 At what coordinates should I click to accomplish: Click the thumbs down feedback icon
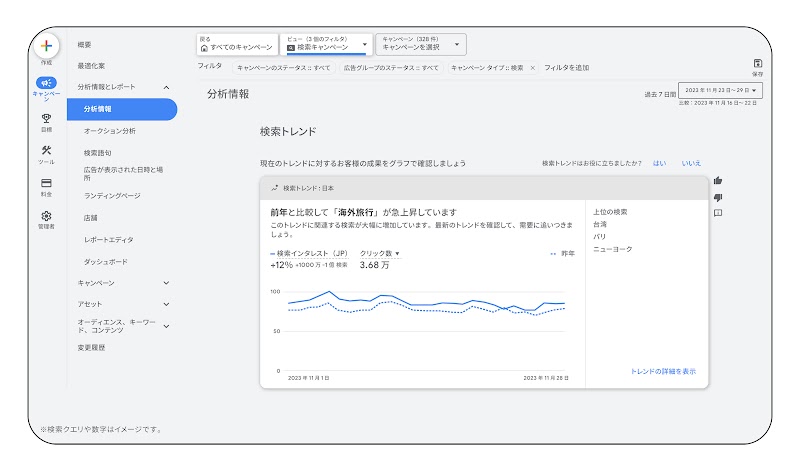718,197
